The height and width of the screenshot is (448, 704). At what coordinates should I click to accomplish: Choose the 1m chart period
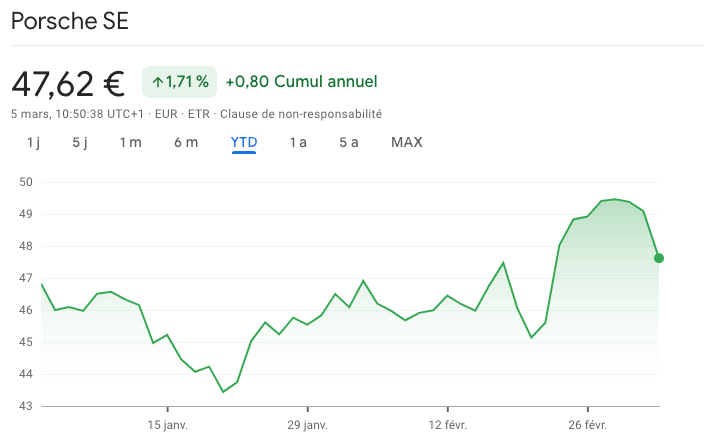(x=130, y=142)
